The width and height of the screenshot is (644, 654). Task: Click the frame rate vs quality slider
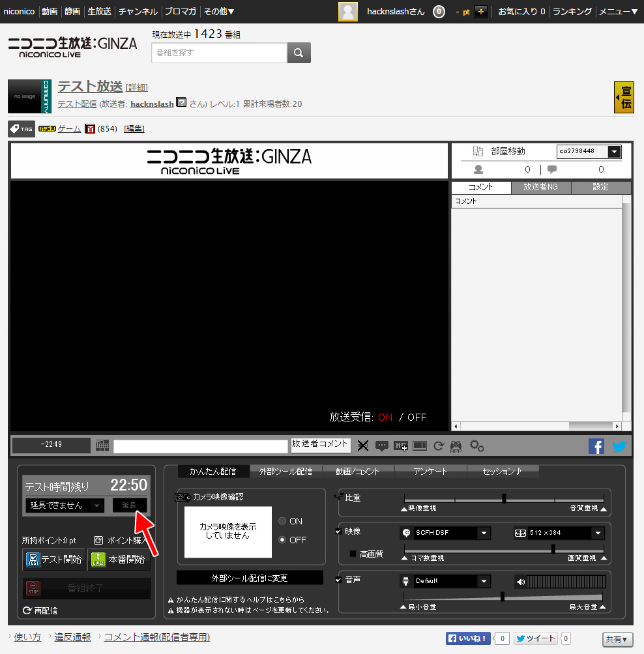(x=504, y=550)
